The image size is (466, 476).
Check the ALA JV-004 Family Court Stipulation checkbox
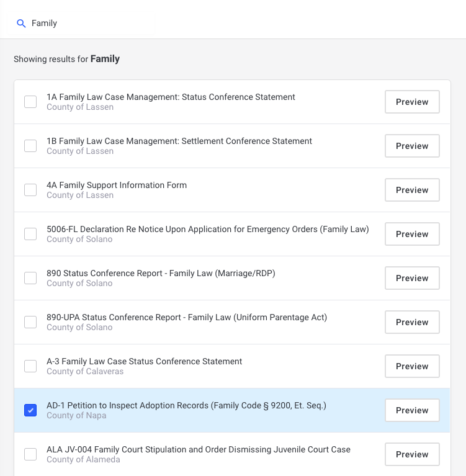(x=30, y=454)
